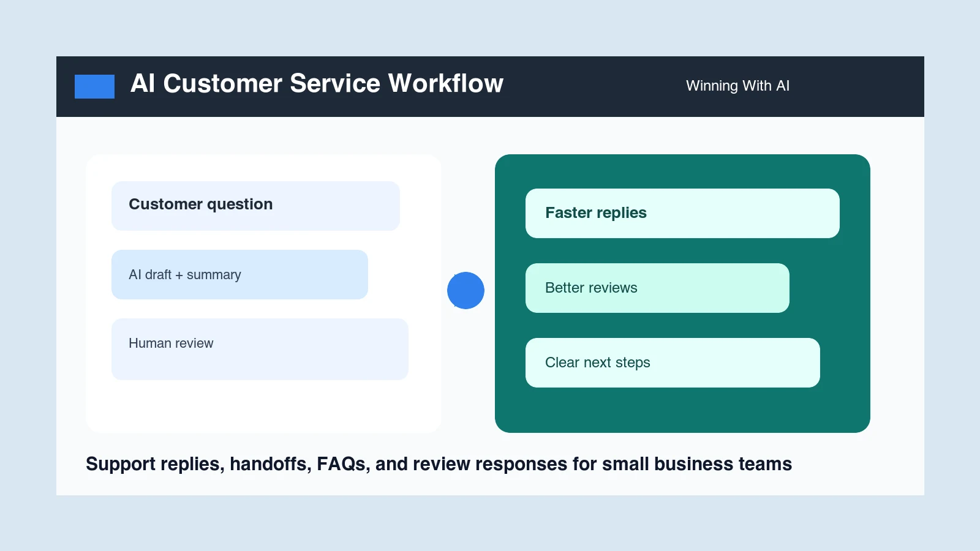Click the 'Winning With AI' header text
The width and height of the screenshot is (980, 551).
point(737,86)
